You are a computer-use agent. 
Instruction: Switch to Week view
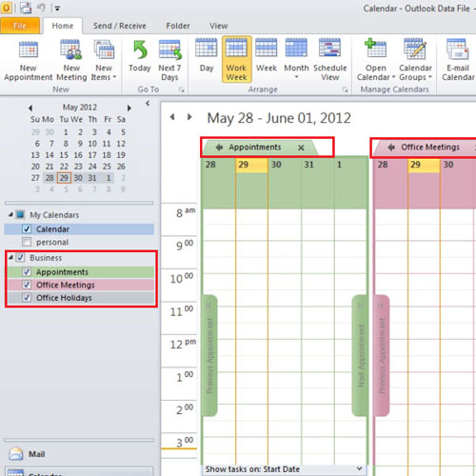click(x=267, y=56)
